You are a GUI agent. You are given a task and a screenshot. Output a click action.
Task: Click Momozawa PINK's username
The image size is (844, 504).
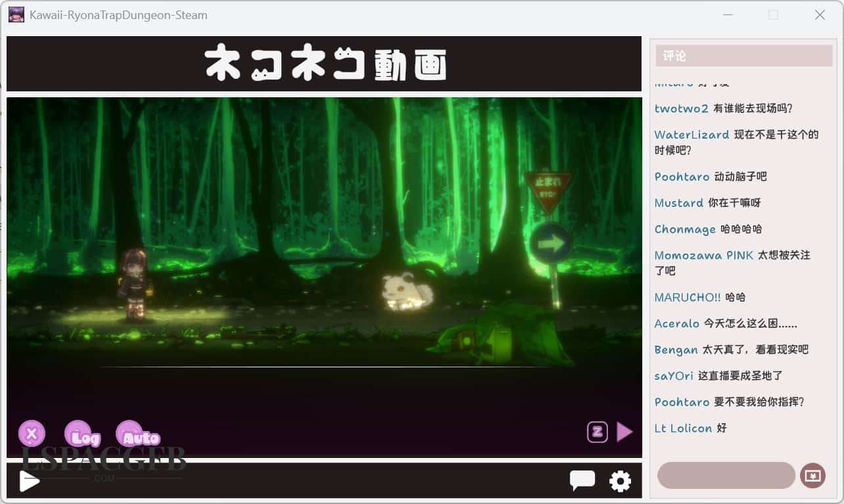703,256
